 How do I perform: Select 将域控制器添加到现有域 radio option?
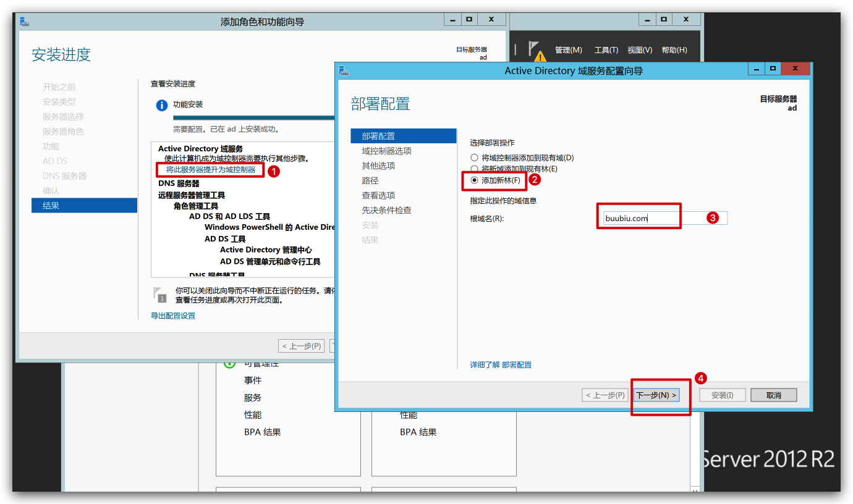(475, 158)
